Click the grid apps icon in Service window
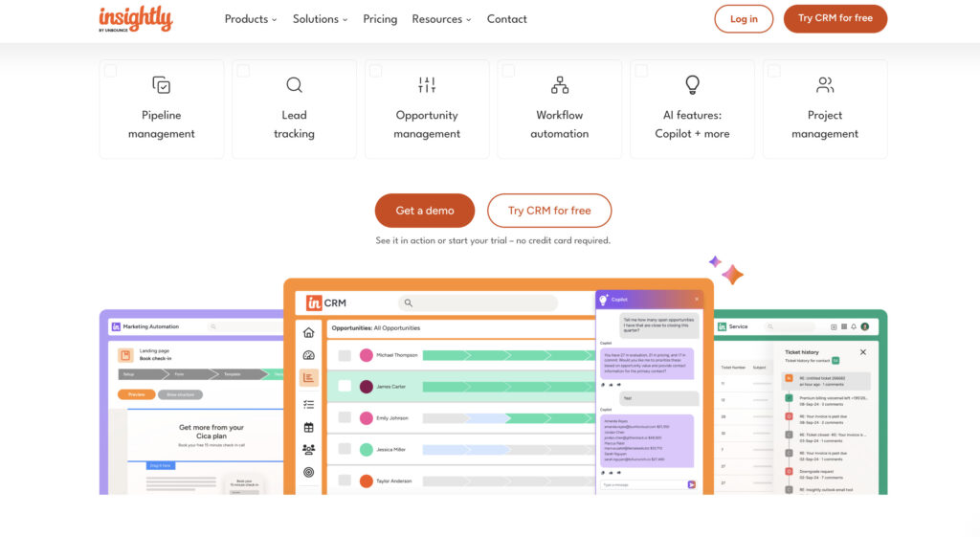 pyautogui.click(x=844, y=326)
